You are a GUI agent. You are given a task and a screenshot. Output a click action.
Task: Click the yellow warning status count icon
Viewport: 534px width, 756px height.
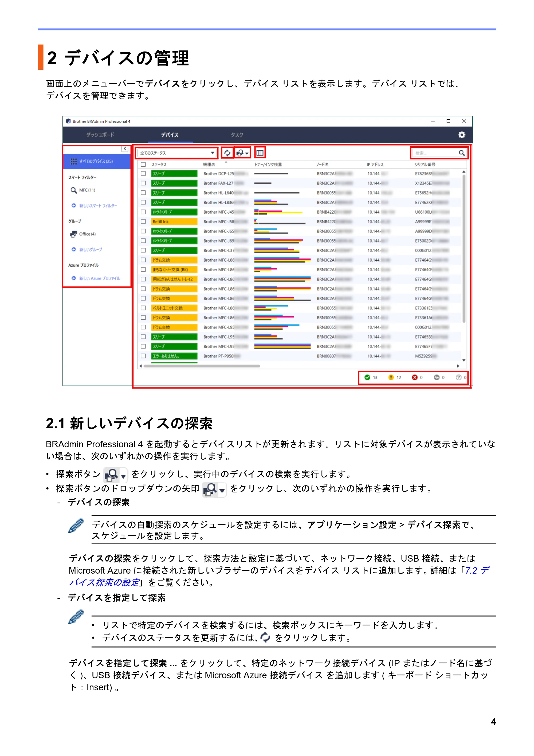point(391,377)
